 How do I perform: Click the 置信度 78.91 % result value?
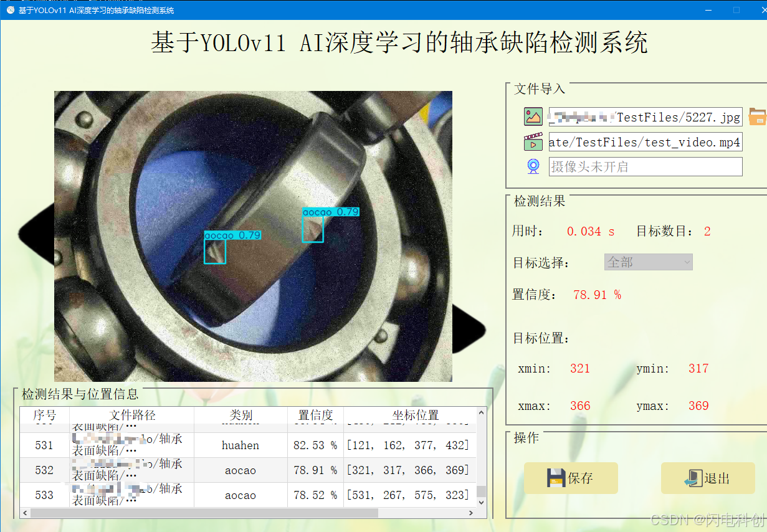point(597,295)
